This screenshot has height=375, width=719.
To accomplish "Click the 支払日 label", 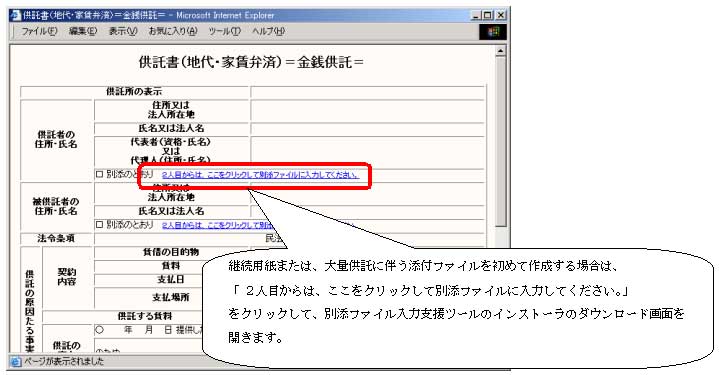I will click(x=171, y=279).
